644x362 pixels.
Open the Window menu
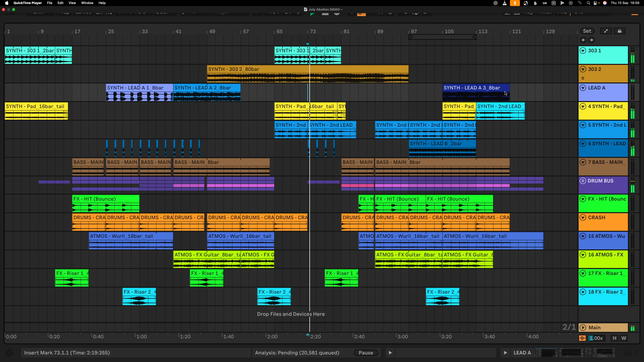point(87,3)
